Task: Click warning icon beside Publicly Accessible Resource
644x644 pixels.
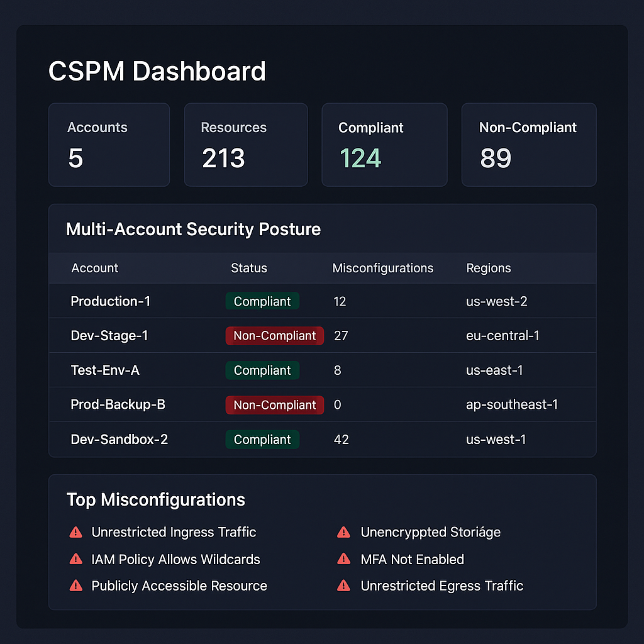Action: pyautogui.click(x=75, y=586)
